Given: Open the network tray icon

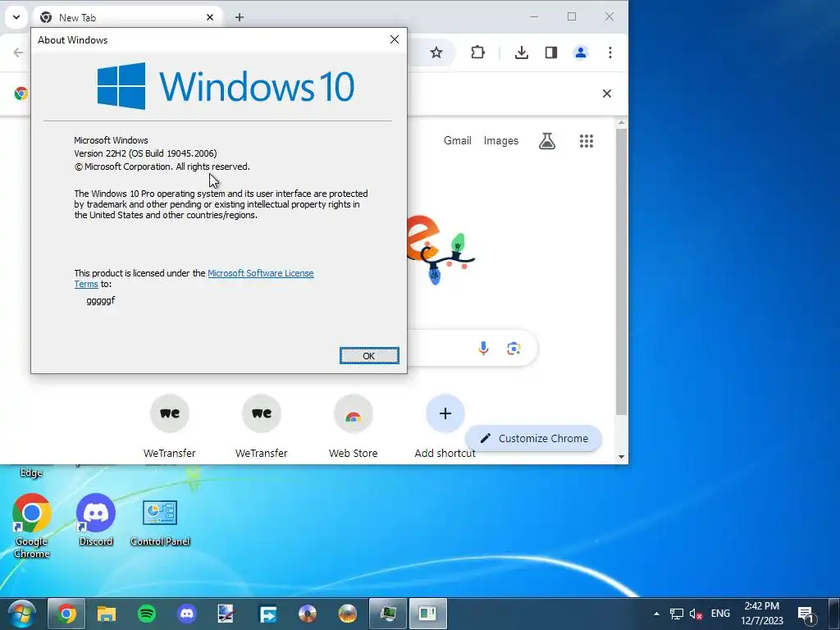Looking at the screenshot, I should click(x=677, y=614).
